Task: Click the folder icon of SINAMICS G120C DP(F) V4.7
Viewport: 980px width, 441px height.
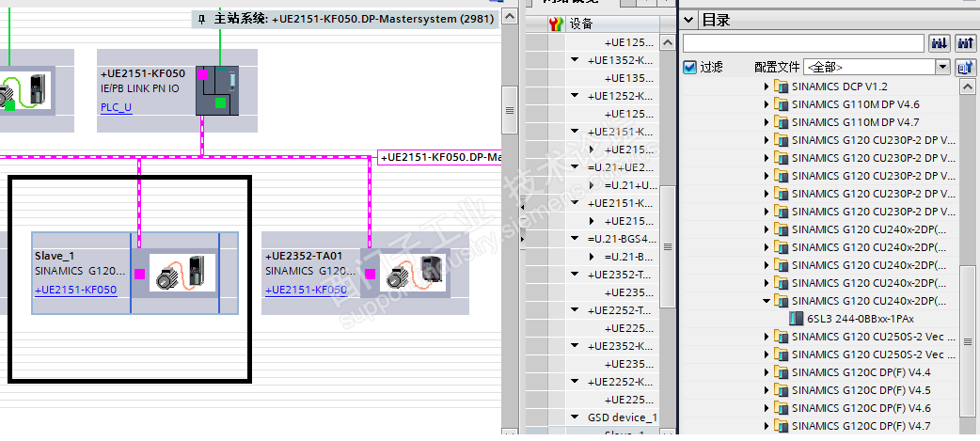Action: [782, 426]
